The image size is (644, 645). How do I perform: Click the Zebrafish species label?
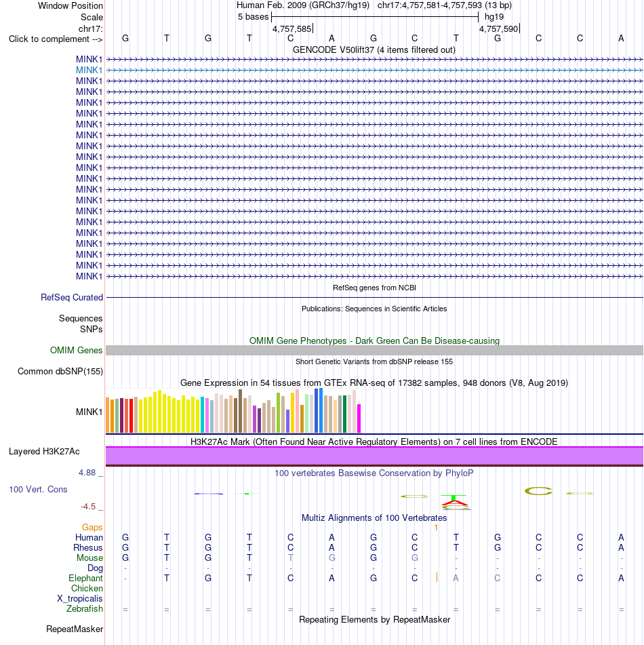pyautogui.click(x=85, y=609)
